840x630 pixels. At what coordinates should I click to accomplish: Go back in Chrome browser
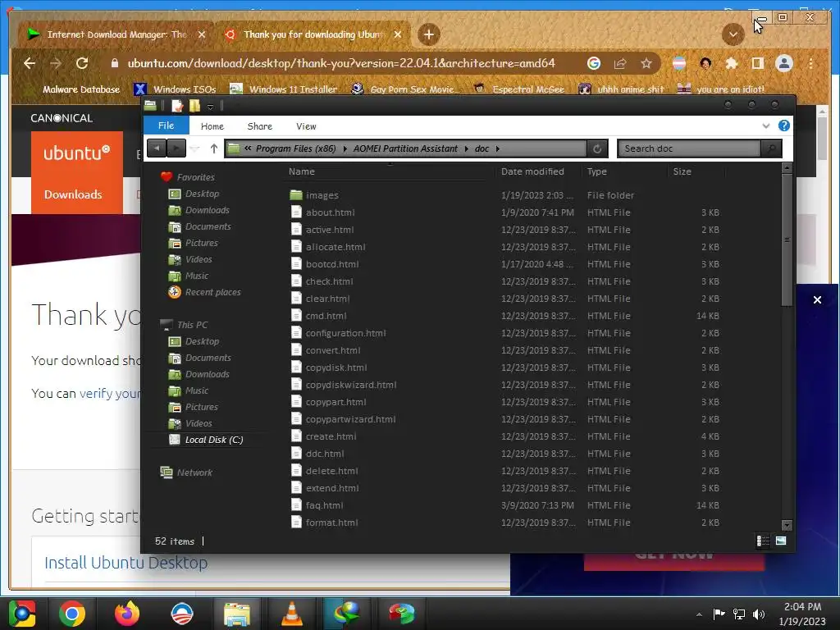(30, 63)
